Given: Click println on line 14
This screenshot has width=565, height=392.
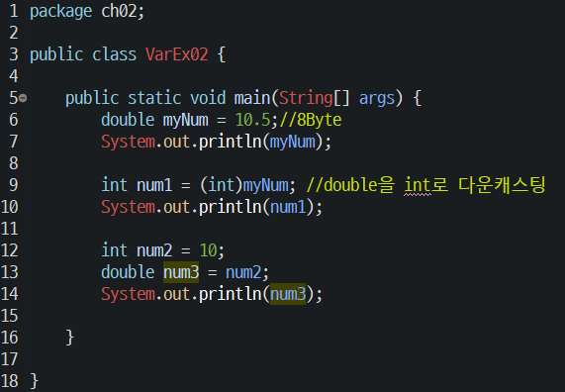Looking at the screenshot, I should (230, 294).
